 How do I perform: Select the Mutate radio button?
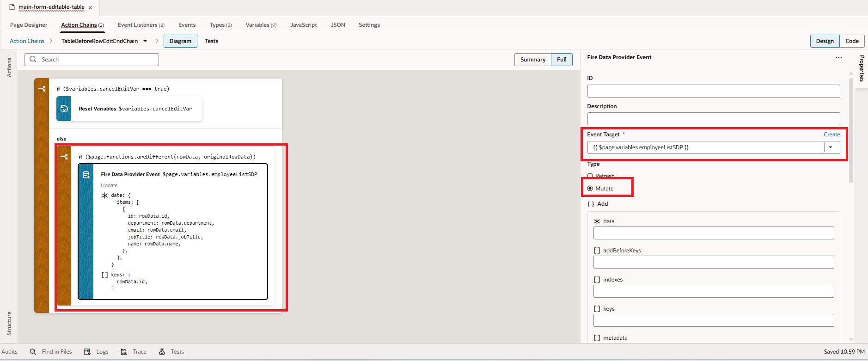(590, 189)
